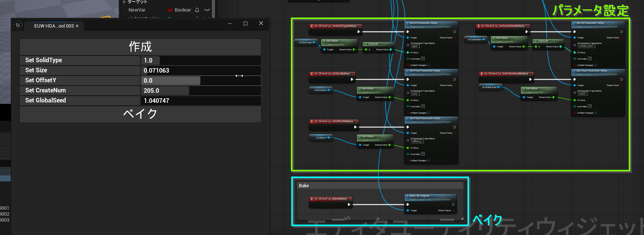644x235 pixels.
Task: Select the EUW HDA...ool 003 tab
Action: [x=54, y=26]
